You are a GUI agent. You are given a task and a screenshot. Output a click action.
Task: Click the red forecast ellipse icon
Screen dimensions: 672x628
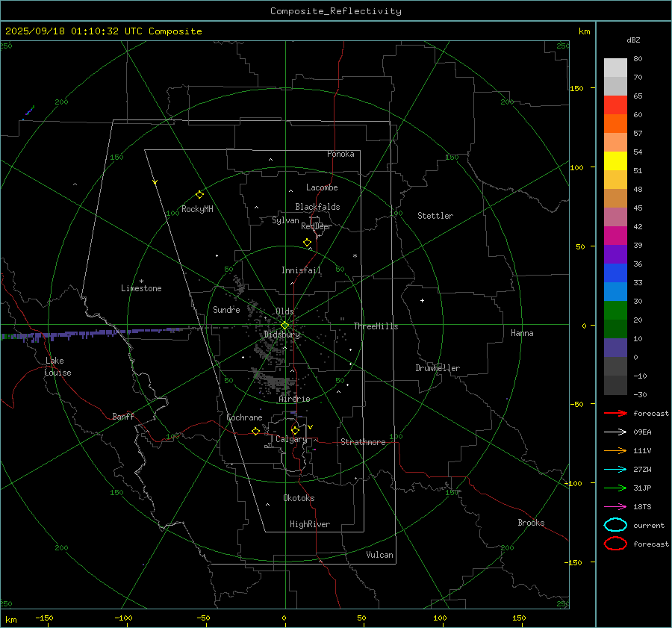(x=615, y=544)
